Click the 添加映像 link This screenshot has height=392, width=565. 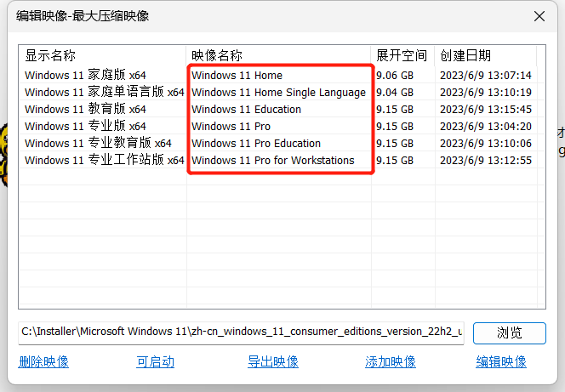[391, 361]
